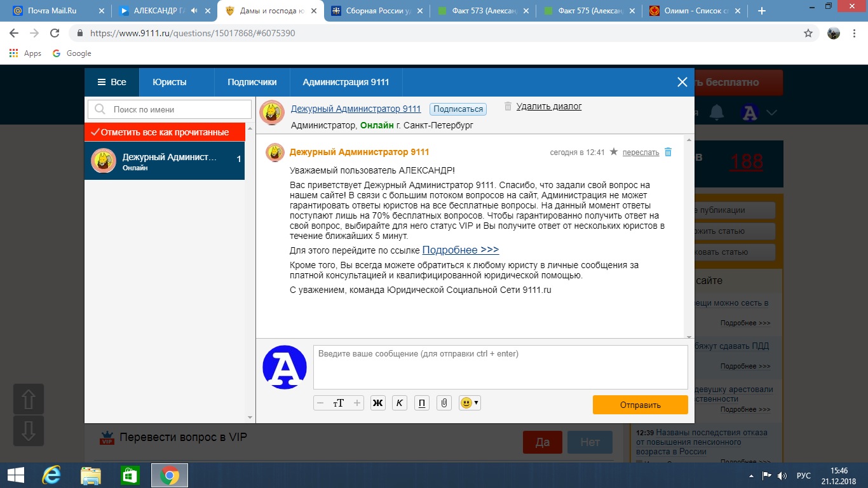Image resolution: width=868 pixels, height=488 pixels.
Task: Click the Chrome taskbar icon
Action: [x=169, y=475]
